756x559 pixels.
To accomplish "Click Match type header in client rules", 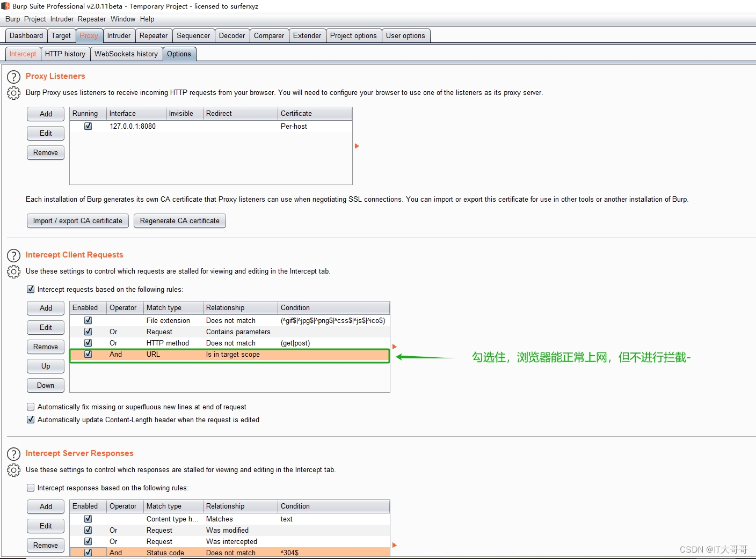I will (173, 307).
